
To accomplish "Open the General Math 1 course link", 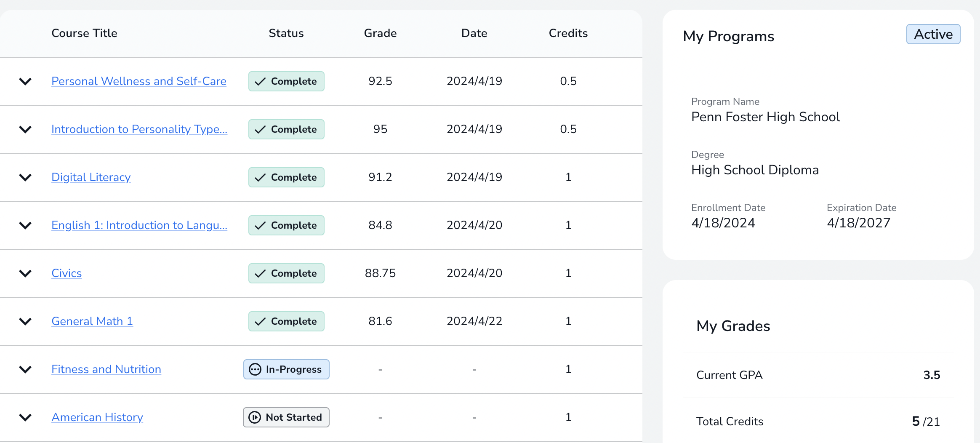I will [x=92, y=321].
